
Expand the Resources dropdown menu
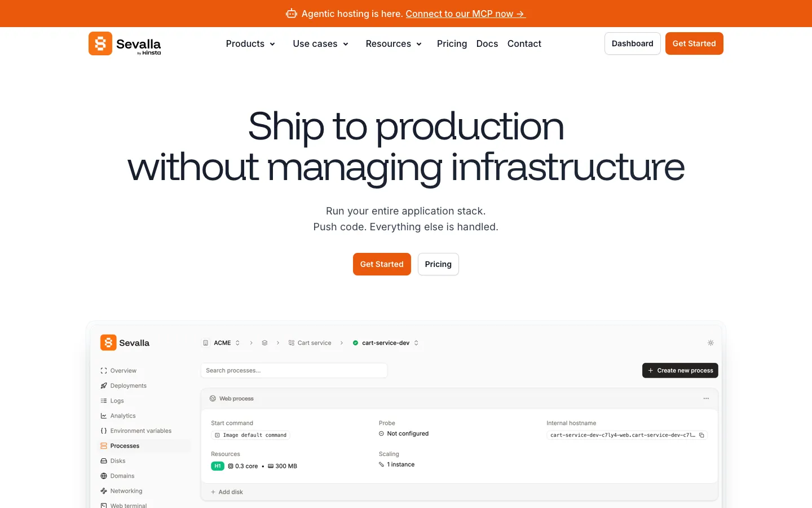[394, 43]
